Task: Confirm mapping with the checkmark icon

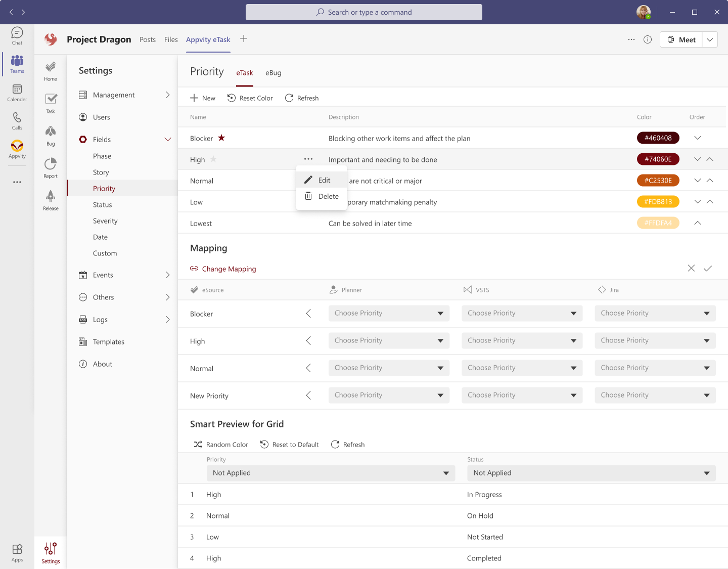Action: coord(708,269)
